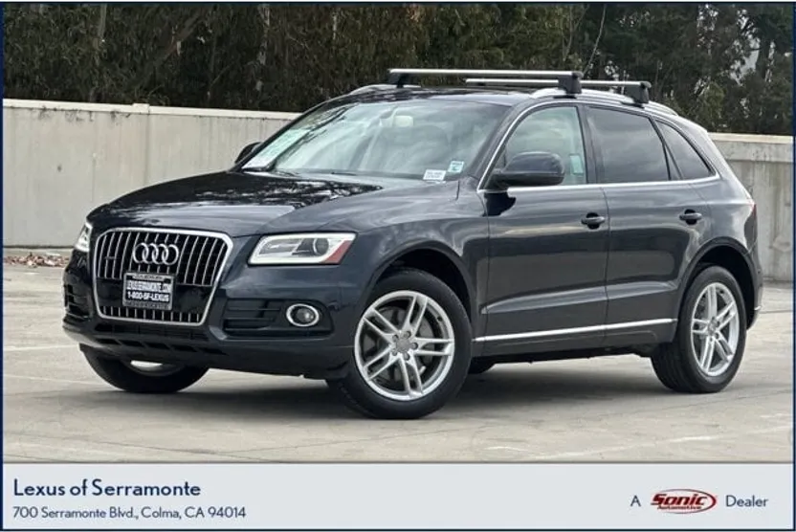Click the front alloy wheel

(x=405, y=345)
